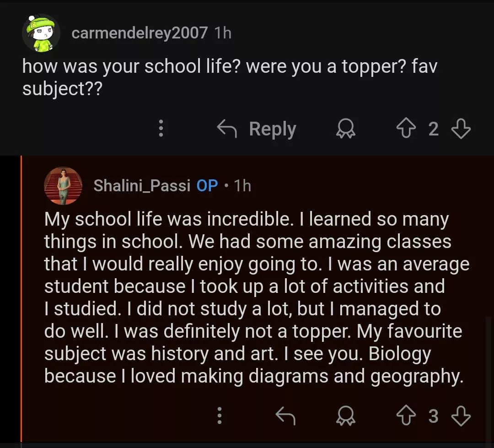Image resolution: width=494 pixels, height=448 pixels.
Task: Click the 1h timestamp beside carmendelrey2007
Action: [223, 33]
